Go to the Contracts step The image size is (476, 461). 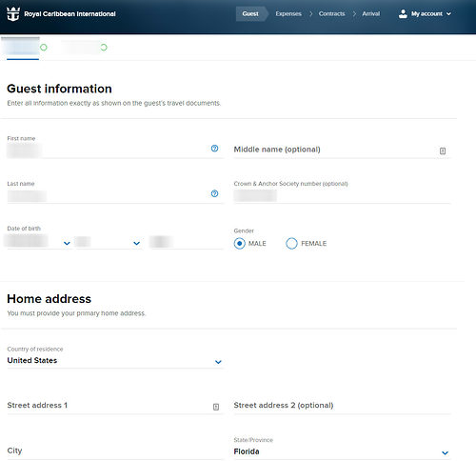tap(331, 13)
